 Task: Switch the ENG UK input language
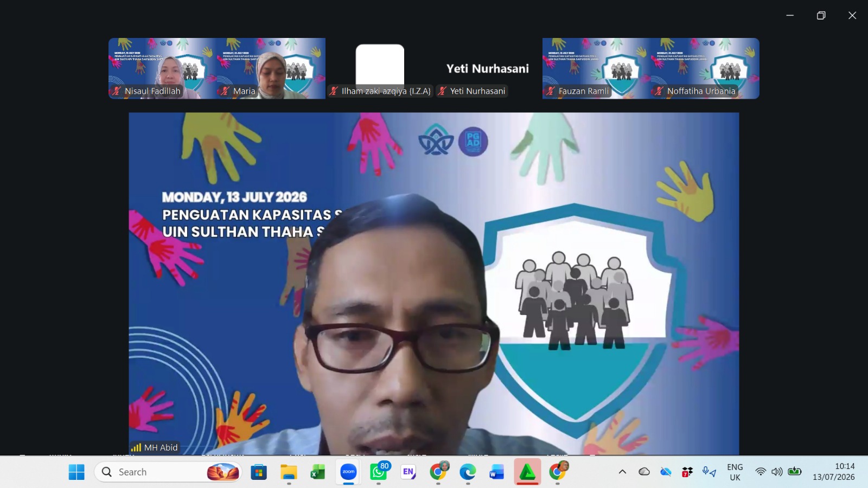coord(735,472)
